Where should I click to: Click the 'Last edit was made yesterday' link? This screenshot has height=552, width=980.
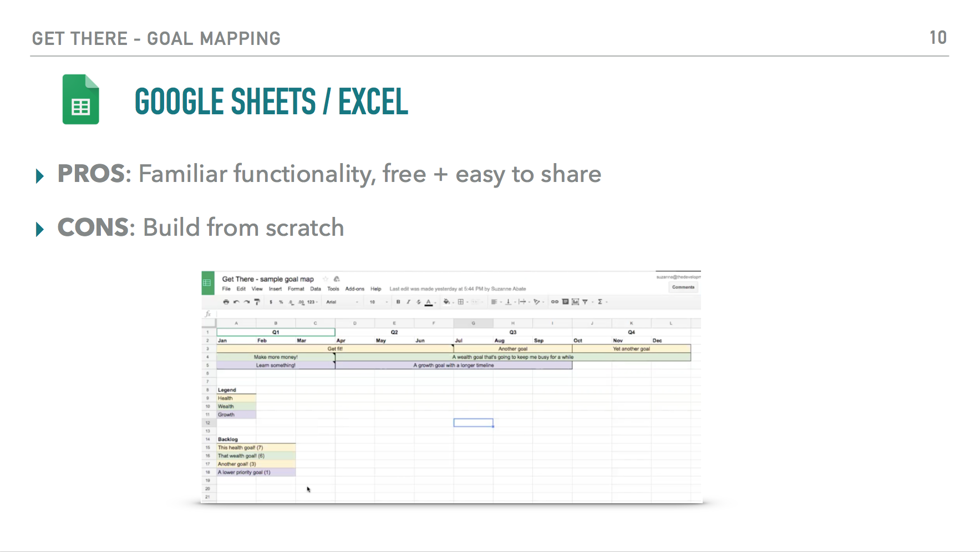(458, 289)
